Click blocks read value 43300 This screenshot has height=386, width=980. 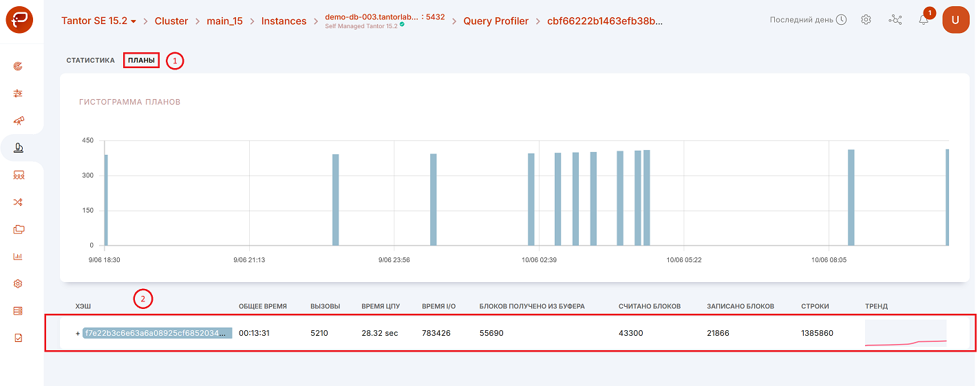(630, 333)
